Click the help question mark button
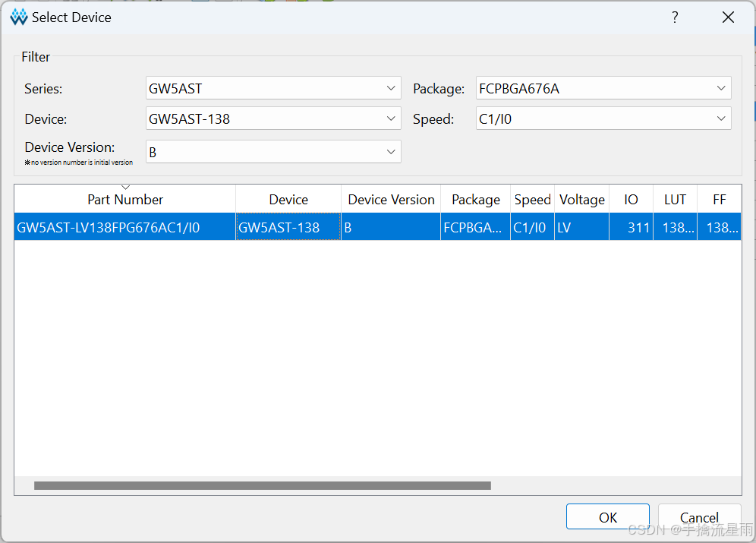This screenshot has width=756, height=543. 675,17
